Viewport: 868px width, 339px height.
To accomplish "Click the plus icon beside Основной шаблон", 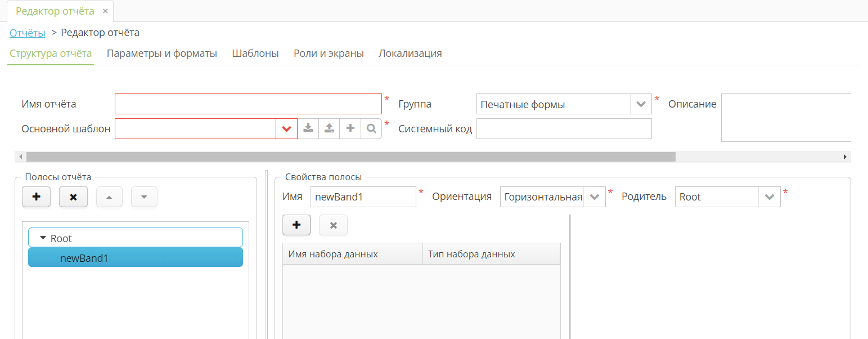I will 350,128.
